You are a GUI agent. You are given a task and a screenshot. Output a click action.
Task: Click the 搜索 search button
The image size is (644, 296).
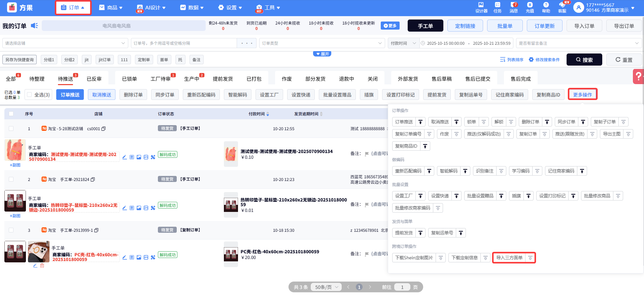[584, 60]
